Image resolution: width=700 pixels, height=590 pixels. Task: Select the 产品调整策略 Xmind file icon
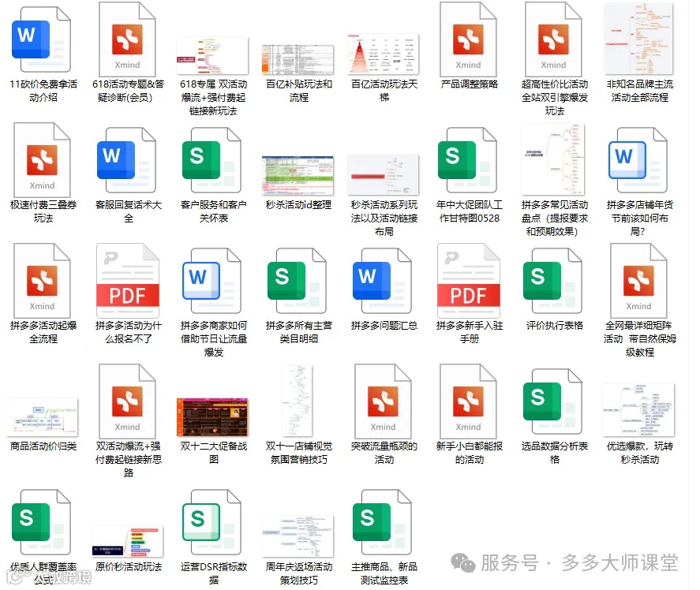[x=468, y=39]
